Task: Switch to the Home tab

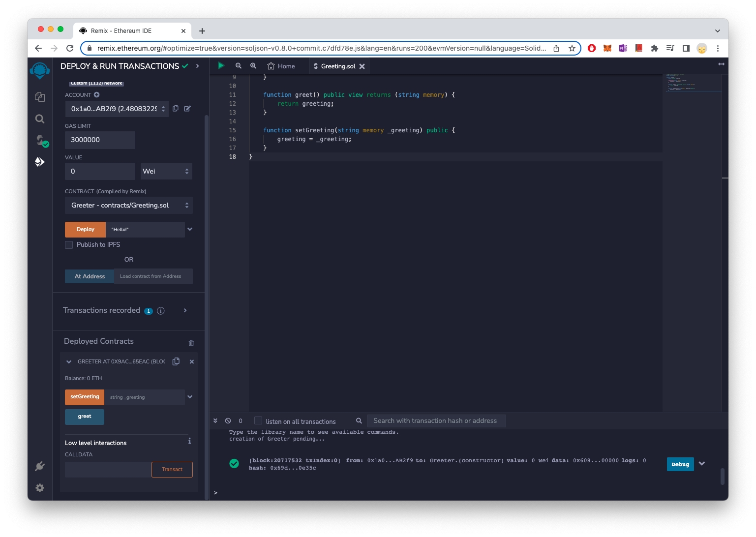Action: [x=281, y=66]
